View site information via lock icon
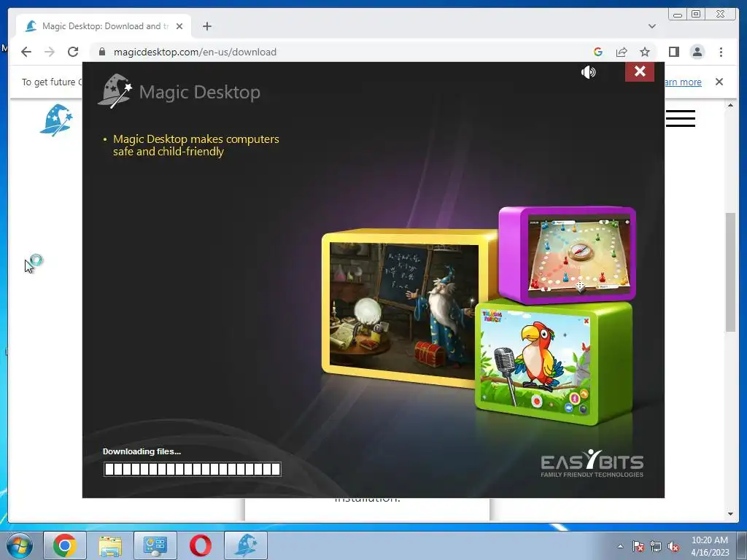 coord(102,52)
